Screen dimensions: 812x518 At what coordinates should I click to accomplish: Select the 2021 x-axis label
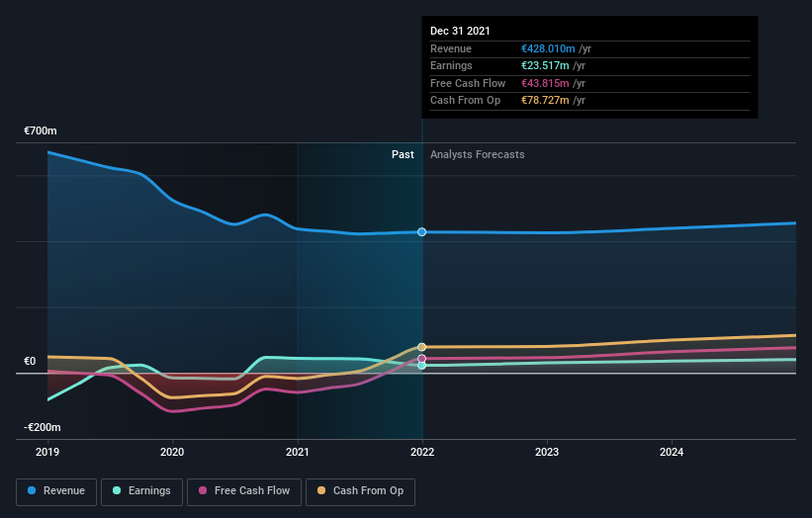[x=298, y=452]
